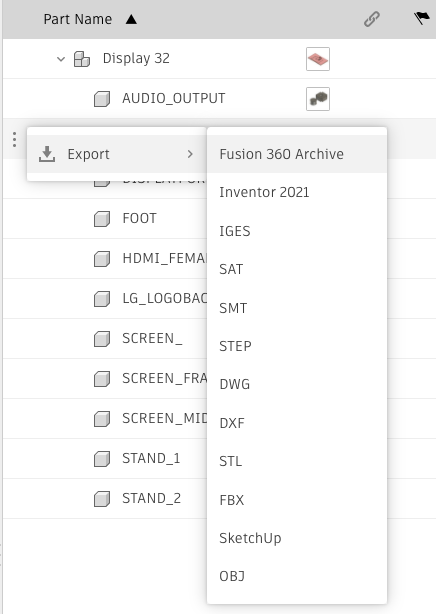Screen dimensions: 436x614
Task: Open the Display 32 thumbnail preview
Action: click(x=318, y=59)
